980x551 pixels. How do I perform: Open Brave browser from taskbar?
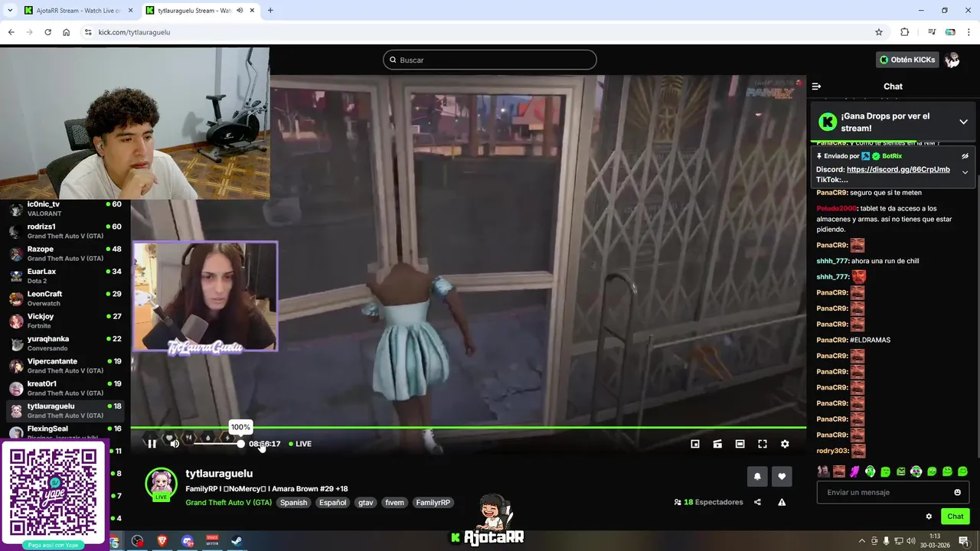point(162,541)
